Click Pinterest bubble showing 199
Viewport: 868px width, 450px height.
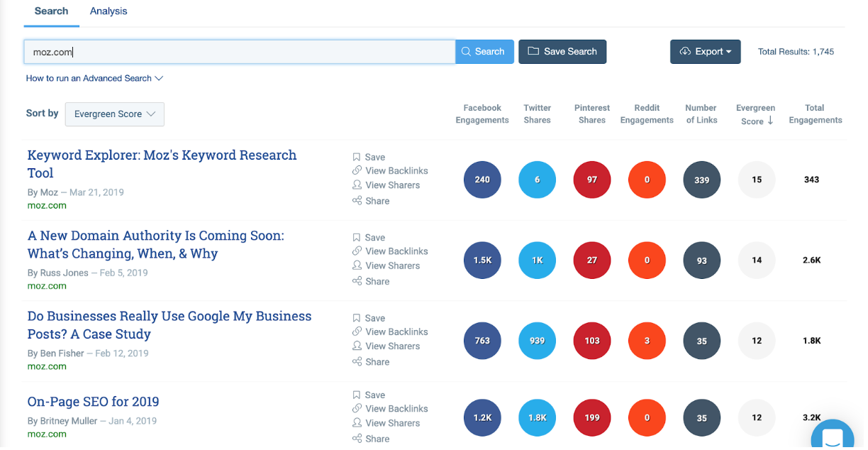click(x=592, y=418)
